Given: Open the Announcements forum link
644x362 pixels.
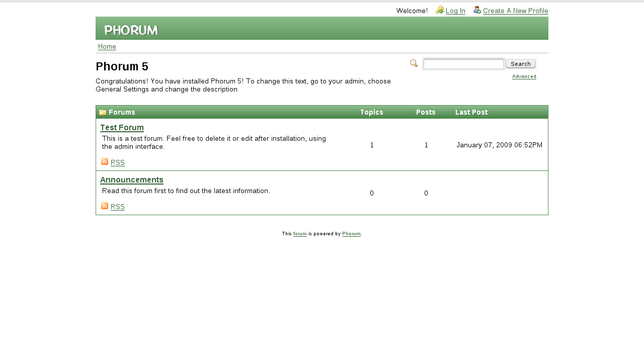Looking at the screenshot, I should (132, 180).
